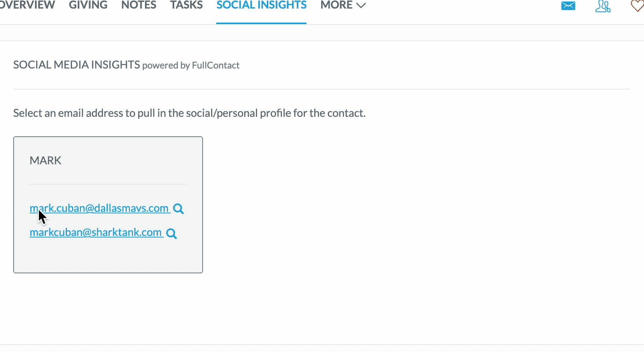Viewport: 644px width, 352px height.
Task: Click the MARK contact card heading
Action: [45, 160]
